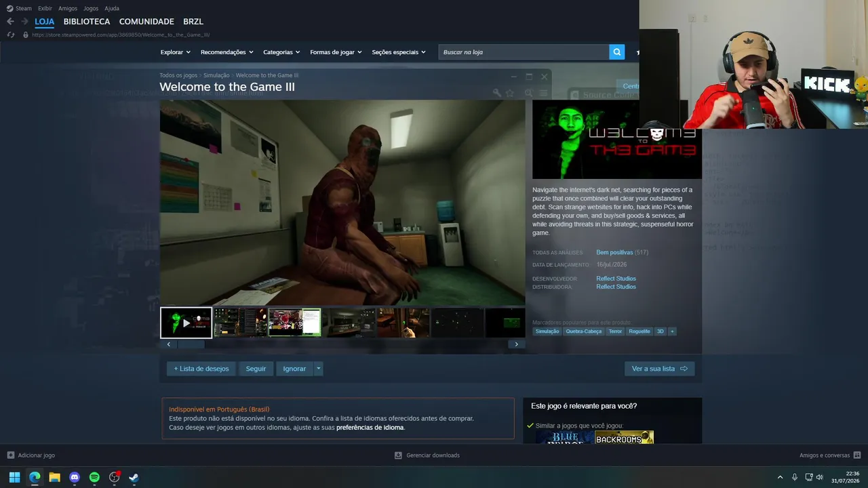This screenshot has height=488, width=868.
Task: Click the thumbnail strip scrollbar handle
Action: [191, 344]
